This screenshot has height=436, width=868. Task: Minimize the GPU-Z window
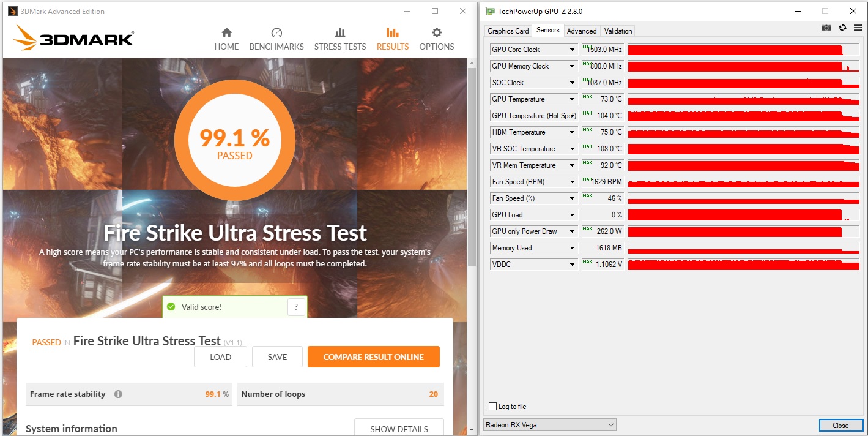click(x=796, y=11)
